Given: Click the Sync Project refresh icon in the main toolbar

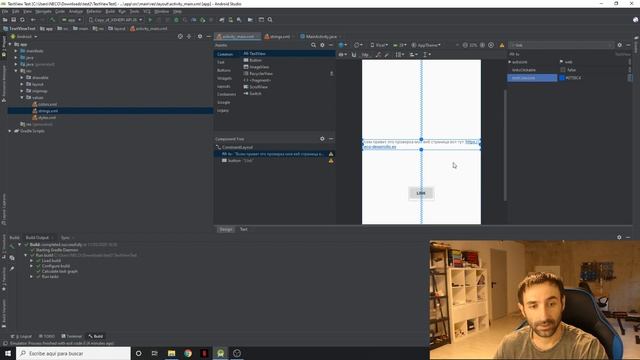Looking at the screenshot, I should pos(22,20).
